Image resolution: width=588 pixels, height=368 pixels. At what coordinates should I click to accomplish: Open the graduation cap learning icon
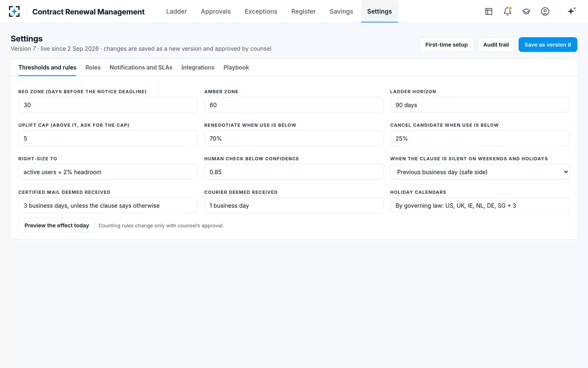[x=526, y=11]
